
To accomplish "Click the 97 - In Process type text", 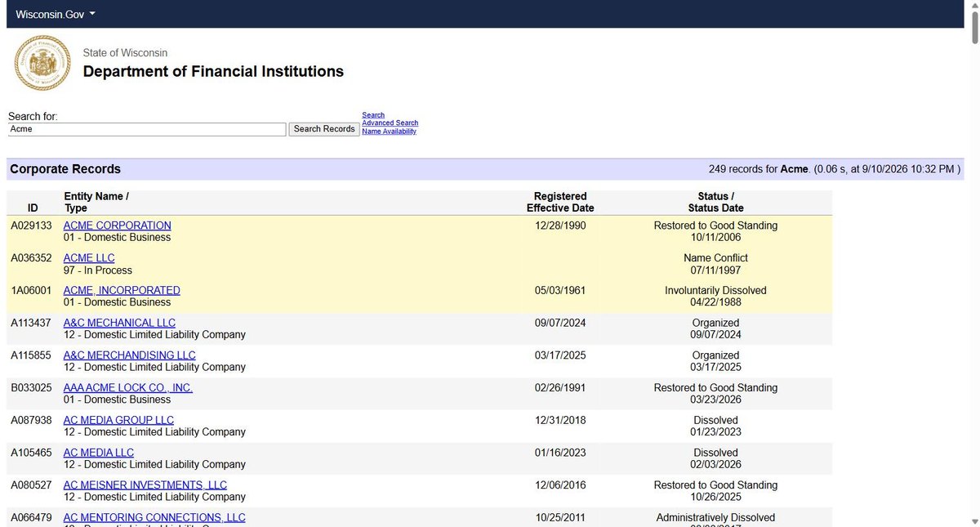I will [x=98, y=270].
